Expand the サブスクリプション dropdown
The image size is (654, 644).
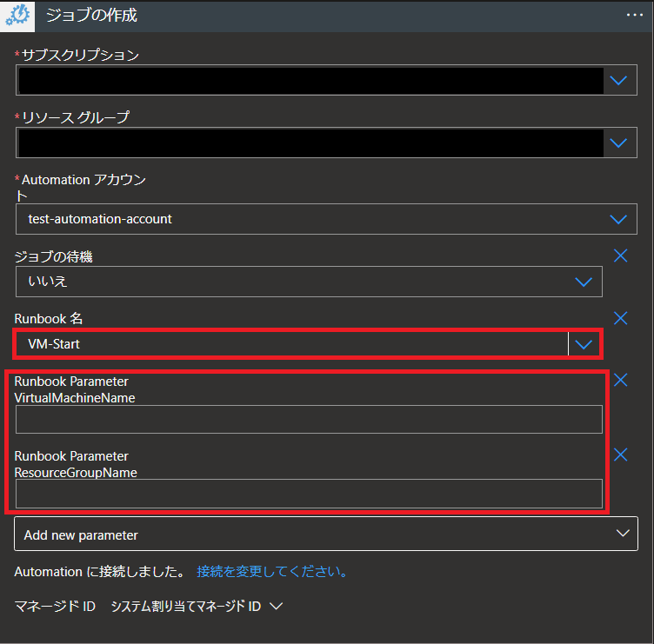(618, 80)
